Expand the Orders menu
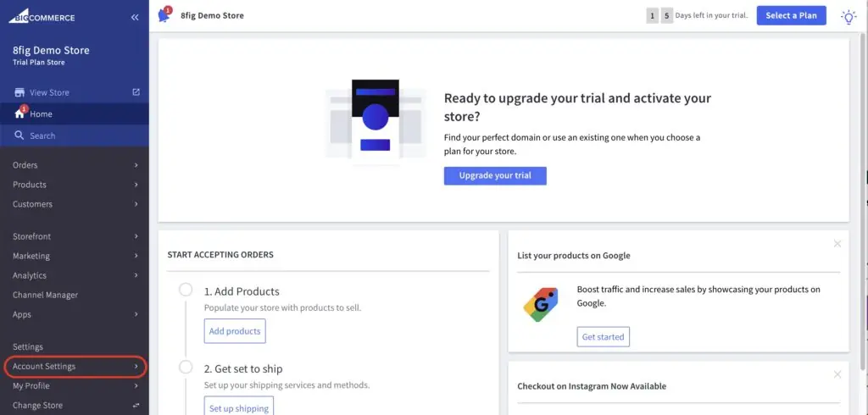 click(75, 165)
